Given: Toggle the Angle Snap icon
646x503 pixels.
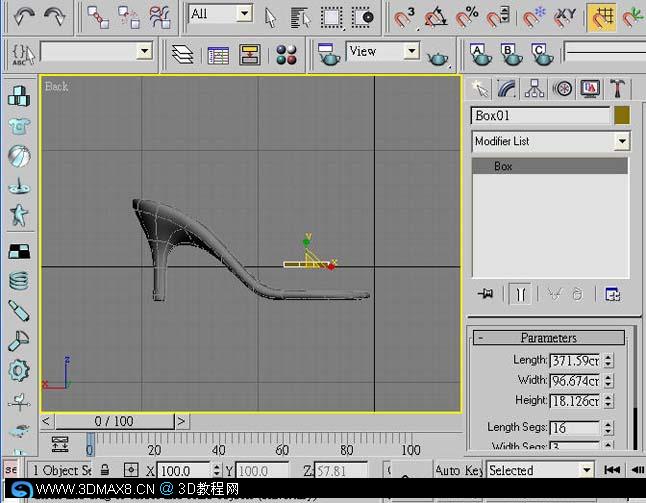Looking at the screenshot, I should click(x=435, y=18).
